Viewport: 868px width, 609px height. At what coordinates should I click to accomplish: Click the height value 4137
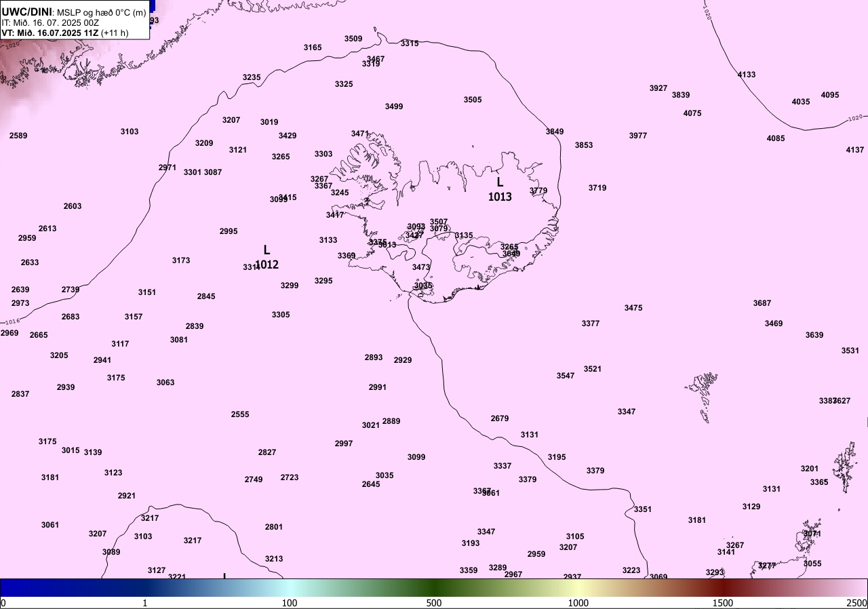(x=855, y=150)
